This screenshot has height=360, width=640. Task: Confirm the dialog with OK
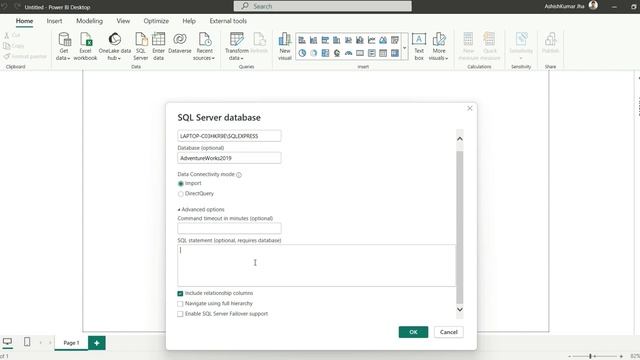413,332
